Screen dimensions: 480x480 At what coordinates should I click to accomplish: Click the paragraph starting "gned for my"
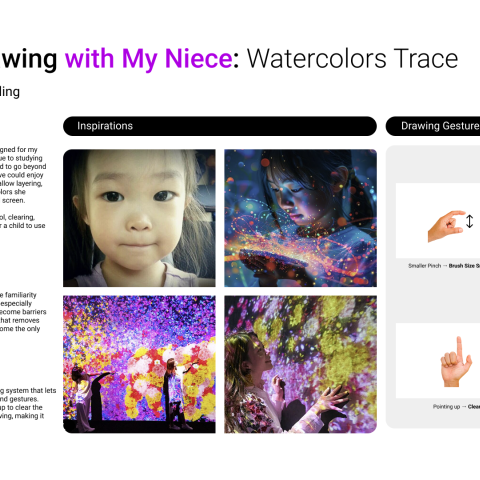click(23, 175)
